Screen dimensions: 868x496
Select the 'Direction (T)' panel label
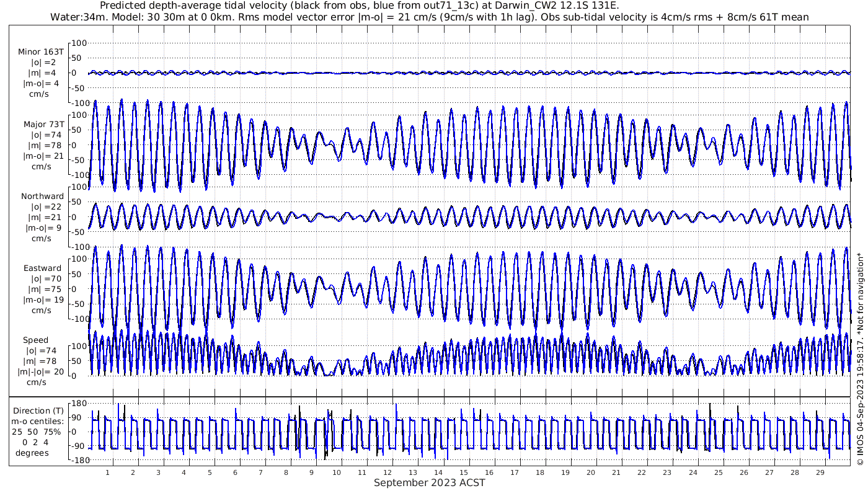38,410
